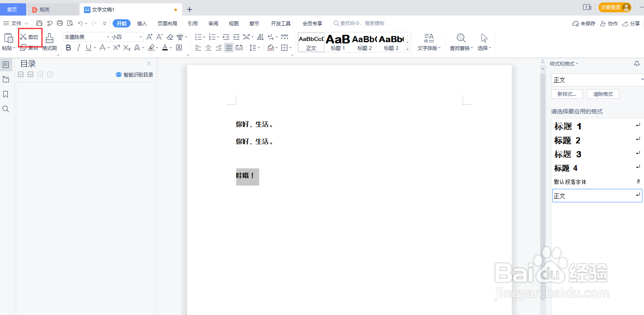
Task: Toggle Italic formatting
Action: (x=78, y=48)
